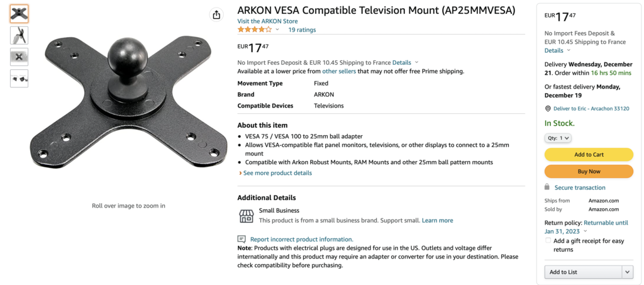
Task: Select the first product thumbnail
Action: click(19, 14)
